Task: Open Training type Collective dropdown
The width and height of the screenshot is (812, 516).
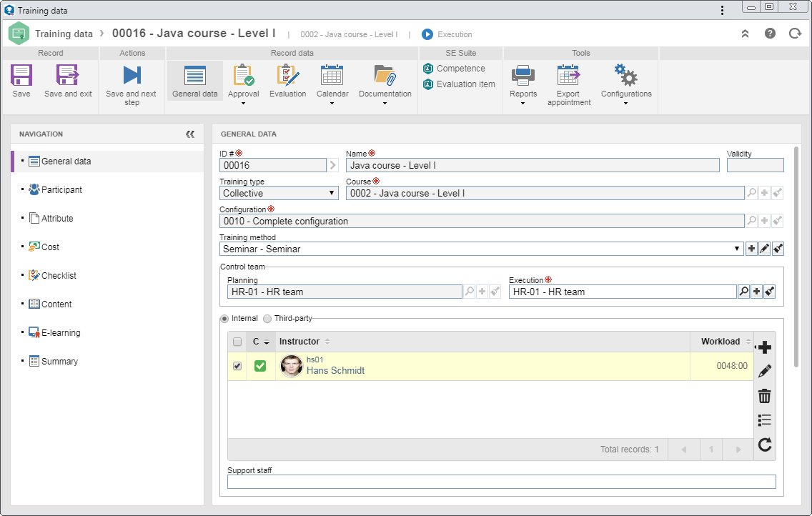Action: 279,193
